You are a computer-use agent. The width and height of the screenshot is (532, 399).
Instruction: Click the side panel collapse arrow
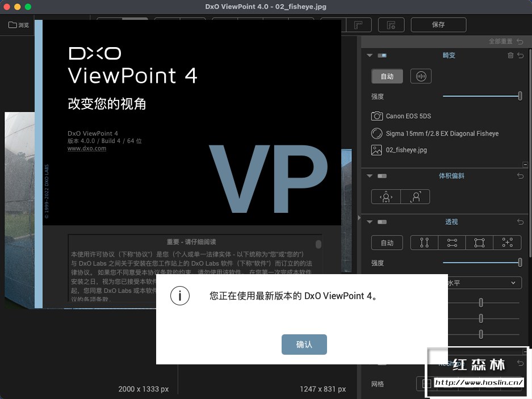click(x=359, y=218)
